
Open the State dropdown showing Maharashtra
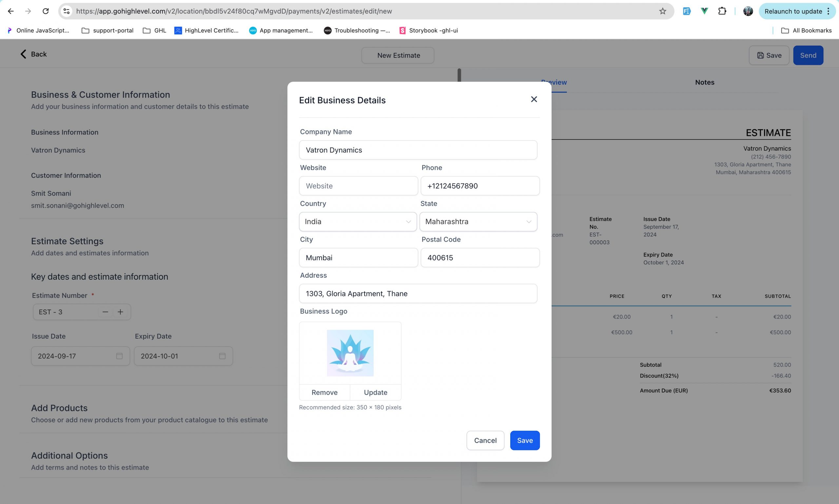click(478, 221)
